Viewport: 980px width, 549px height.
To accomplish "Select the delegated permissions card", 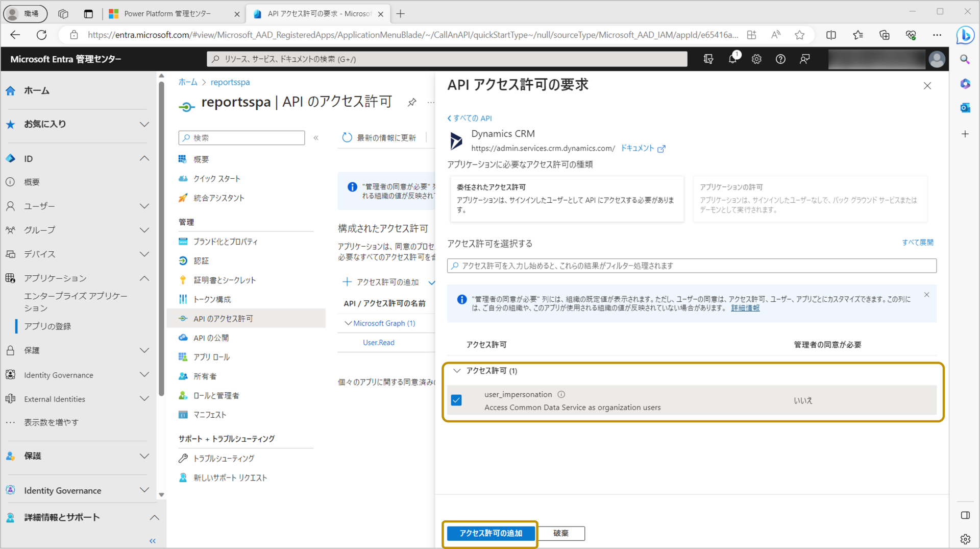I will point(567,199).
